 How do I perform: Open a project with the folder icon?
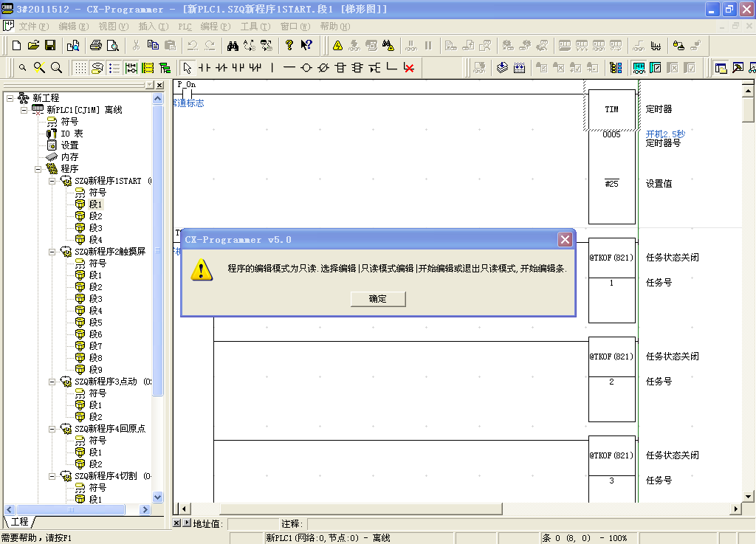[33, 45]
